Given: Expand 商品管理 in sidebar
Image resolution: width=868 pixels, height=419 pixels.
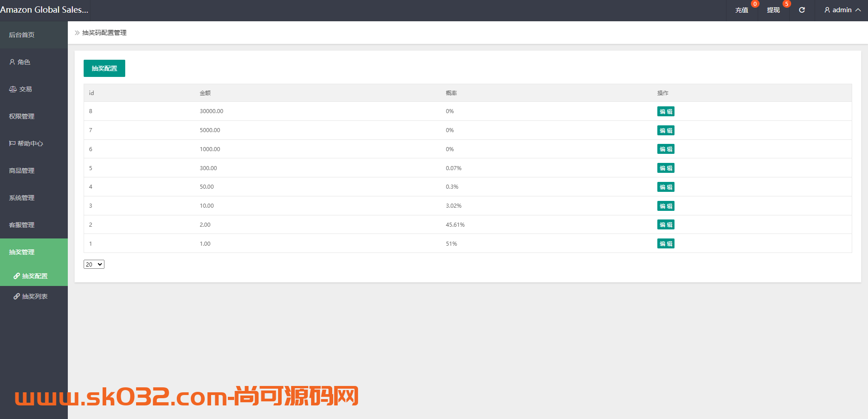Looking at the screenshot, I should click(x=34, y=171).
